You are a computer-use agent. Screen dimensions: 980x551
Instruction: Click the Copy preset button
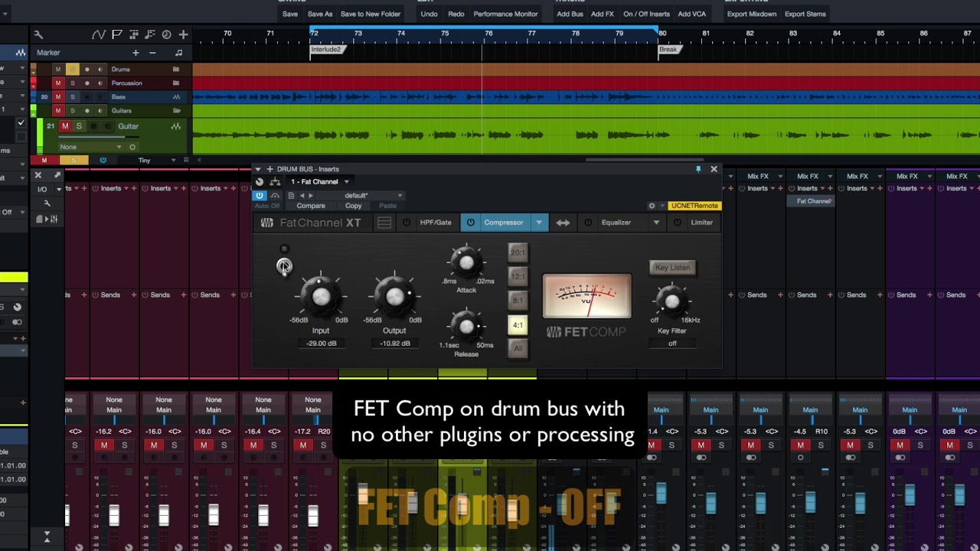tap(353, 206)
